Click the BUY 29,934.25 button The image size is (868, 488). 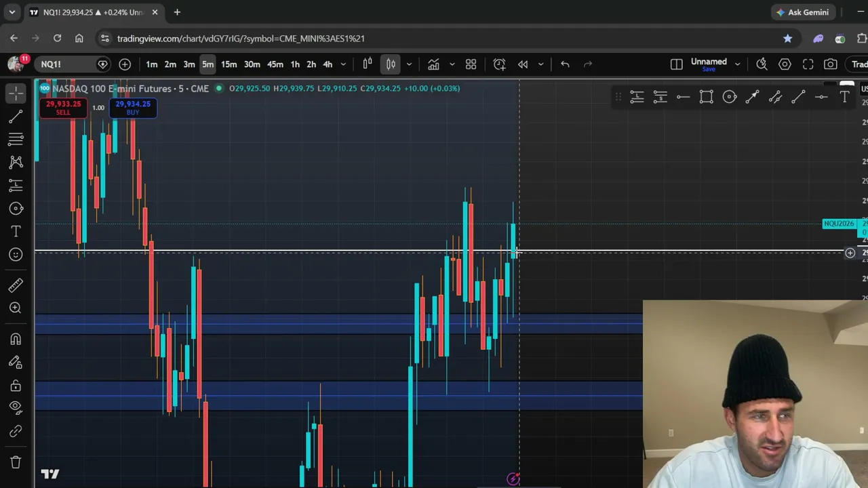[x=133, y=108]
